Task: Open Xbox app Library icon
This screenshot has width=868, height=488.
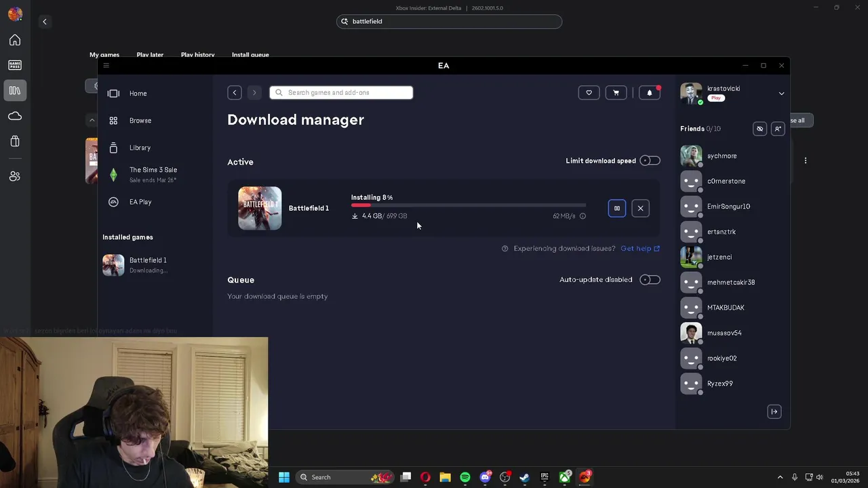Action: pos(15,90)
